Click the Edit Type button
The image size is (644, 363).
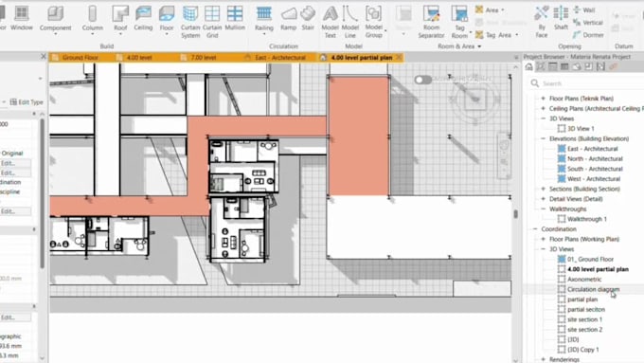(x=27, y=102)
